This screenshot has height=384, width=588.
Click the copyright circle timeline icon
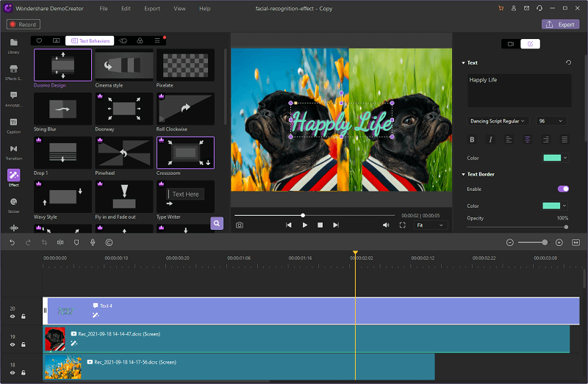coord(109,242)
